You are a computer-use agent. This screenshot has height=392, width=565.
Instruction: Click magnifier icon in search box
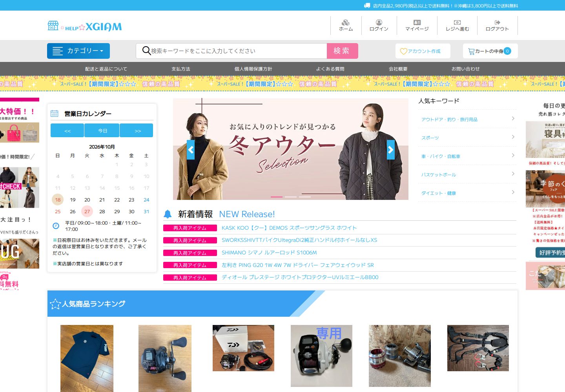pos(146,51)
